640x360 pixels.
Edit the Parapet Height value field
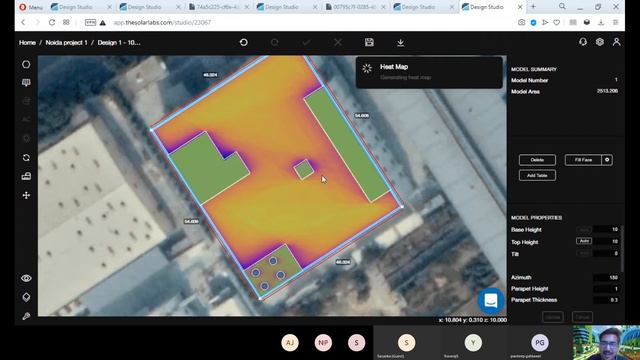coord(606,289)
